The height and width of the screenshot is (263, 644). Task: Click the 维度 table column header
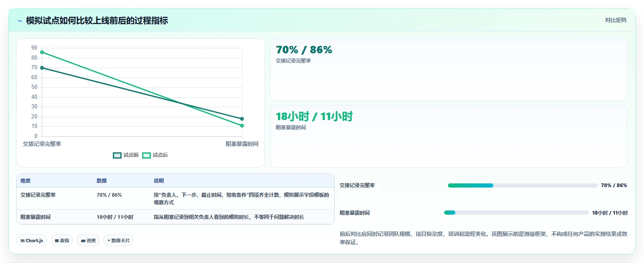click(25, 181)
